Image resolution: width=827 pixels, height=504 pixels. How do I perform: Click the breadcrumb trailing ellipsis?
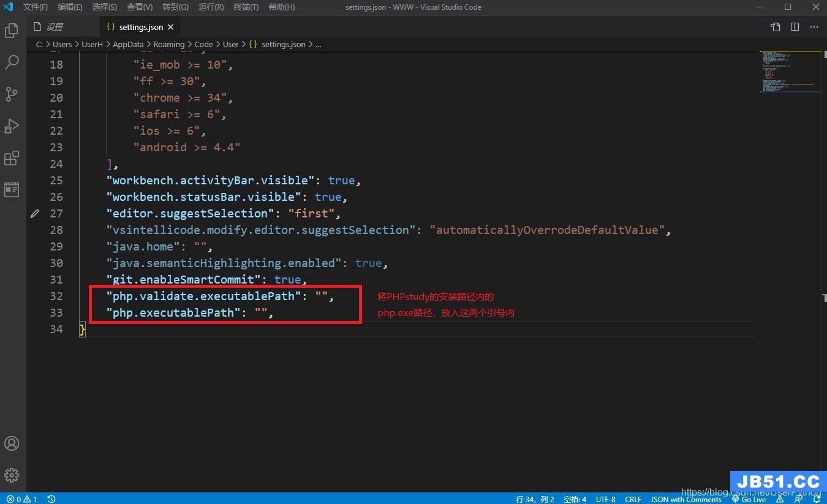pos(318,44)
